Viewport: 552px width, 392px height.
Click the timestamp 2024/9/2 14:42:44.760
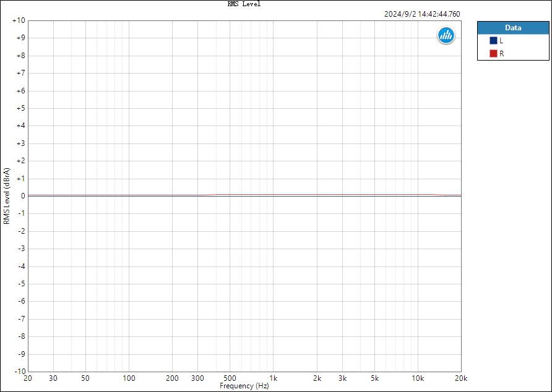click(422, 14)
